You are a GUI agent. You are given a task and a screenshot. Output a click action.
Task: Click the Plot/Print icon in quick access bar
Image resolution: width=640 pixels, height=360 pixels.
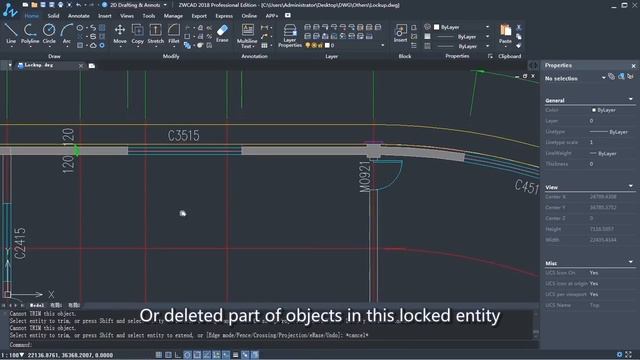click(60, 5)
